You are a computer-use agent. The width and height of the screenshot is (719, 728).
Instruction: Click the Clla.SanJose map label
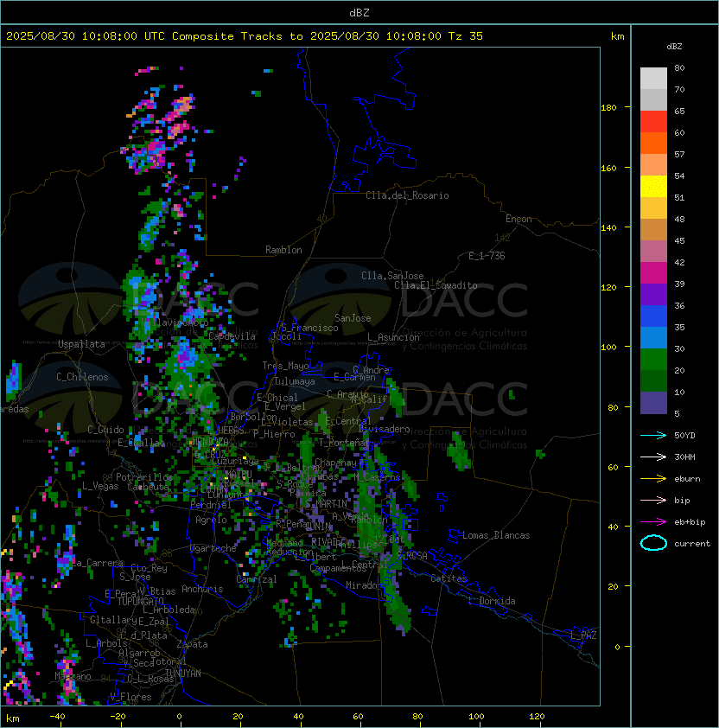click(392, 276)
